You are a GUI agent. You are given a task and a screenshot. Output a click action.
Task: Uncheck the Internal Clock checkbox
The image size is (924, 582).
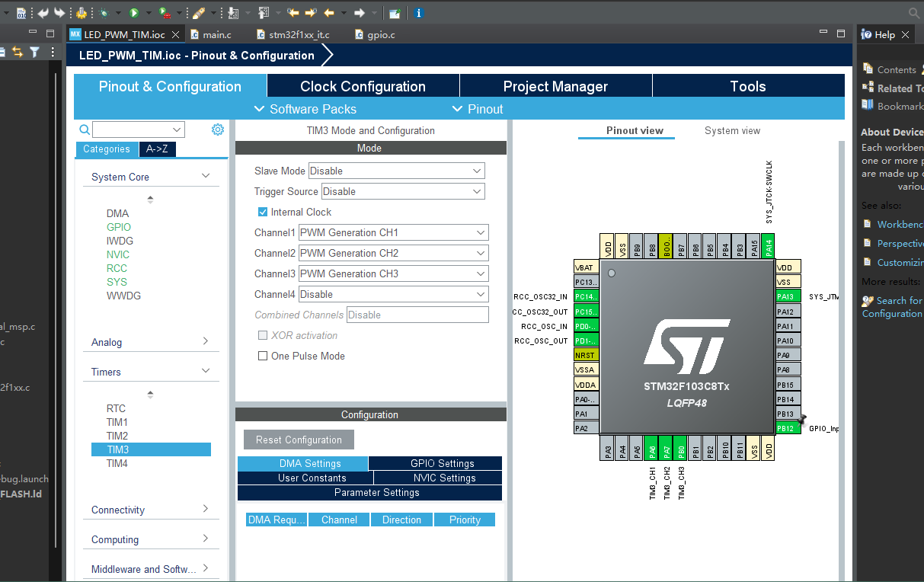263,212
